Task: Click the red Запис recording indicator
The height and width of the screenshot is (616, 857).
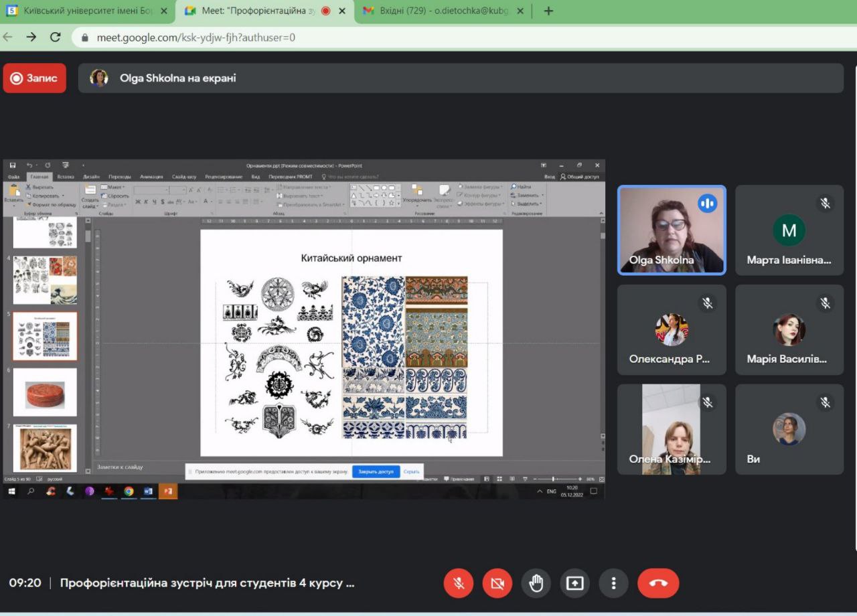Action: click(35, 78)
